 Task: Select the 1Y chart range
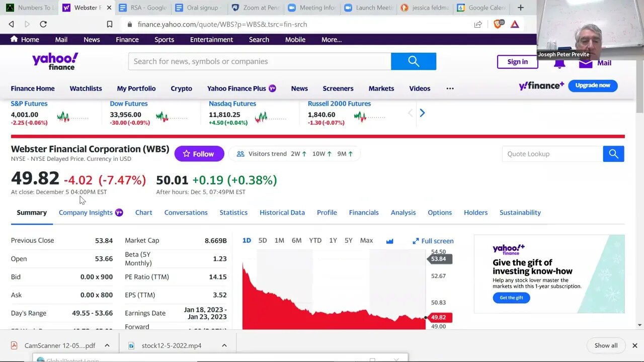(333, 241)
